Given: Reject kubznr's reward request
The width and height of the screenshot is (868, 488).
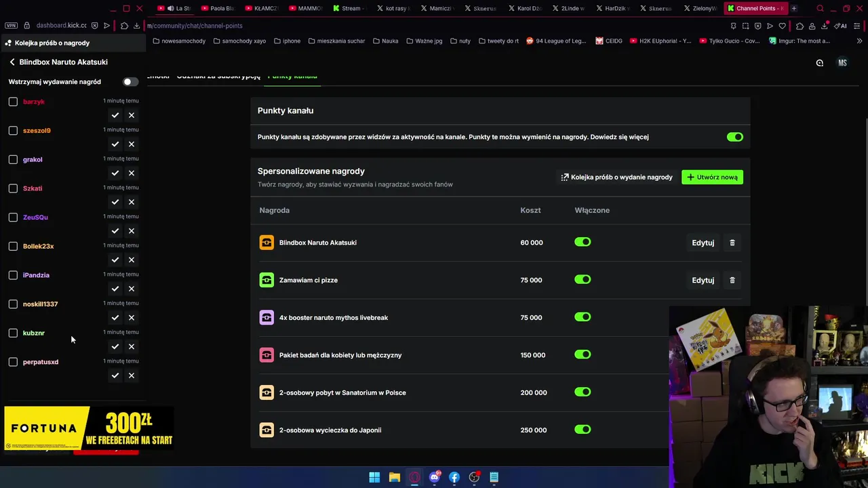Looking at the screenshot, I should pos(132,346).
